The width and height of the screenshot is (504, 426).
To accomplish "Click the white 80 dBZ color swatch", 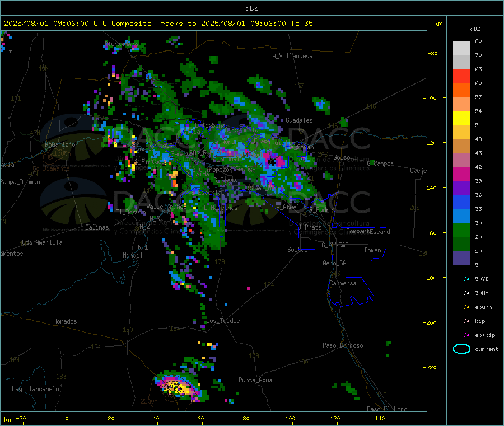I will [461, 48].
